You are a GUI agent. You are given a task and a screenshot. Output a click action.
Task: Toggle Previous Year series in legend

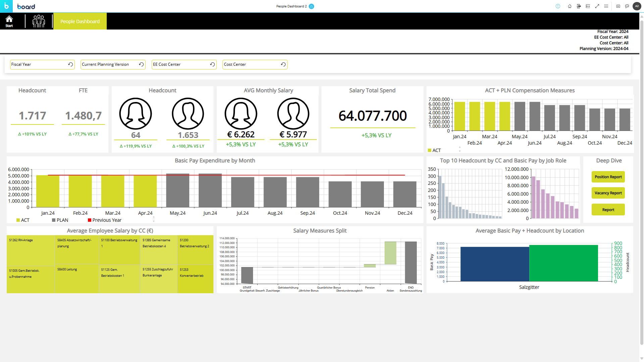tap(104, 220)
